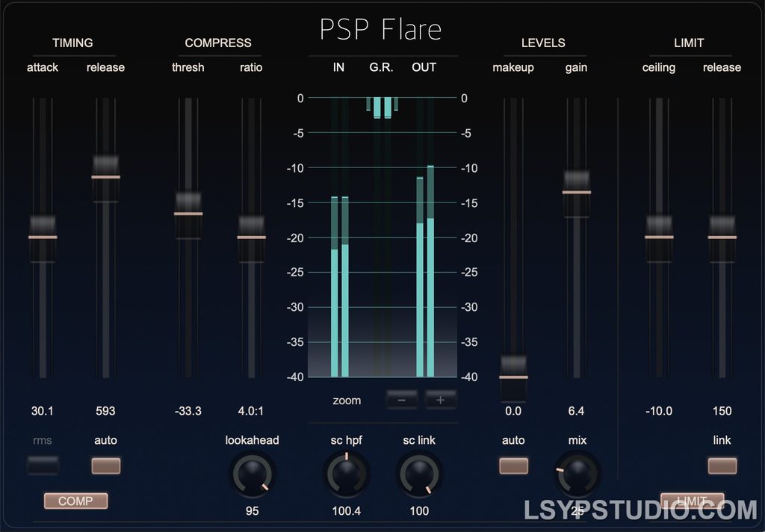The height and width of the screenshot is (532, 765).
Task: Click the LEVELS section header
Action: [x=543, y=43]
